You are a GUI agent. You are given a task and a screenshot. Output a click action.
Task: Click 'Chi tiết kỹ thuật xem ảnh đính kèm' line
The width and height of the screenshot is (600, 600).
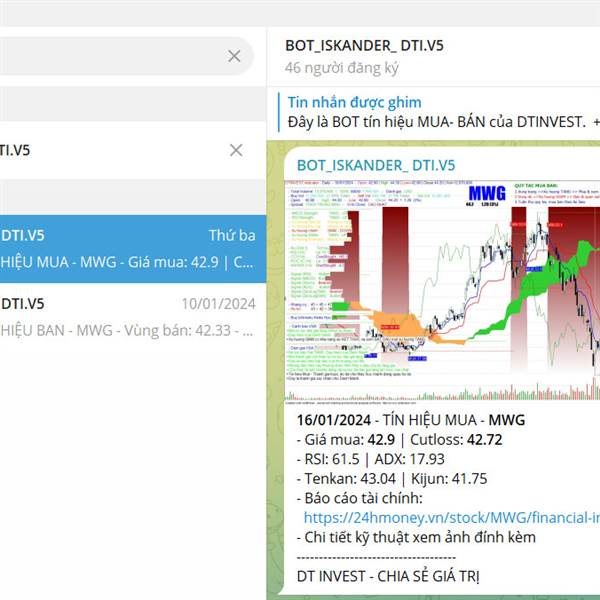click(x=416, y=537)
